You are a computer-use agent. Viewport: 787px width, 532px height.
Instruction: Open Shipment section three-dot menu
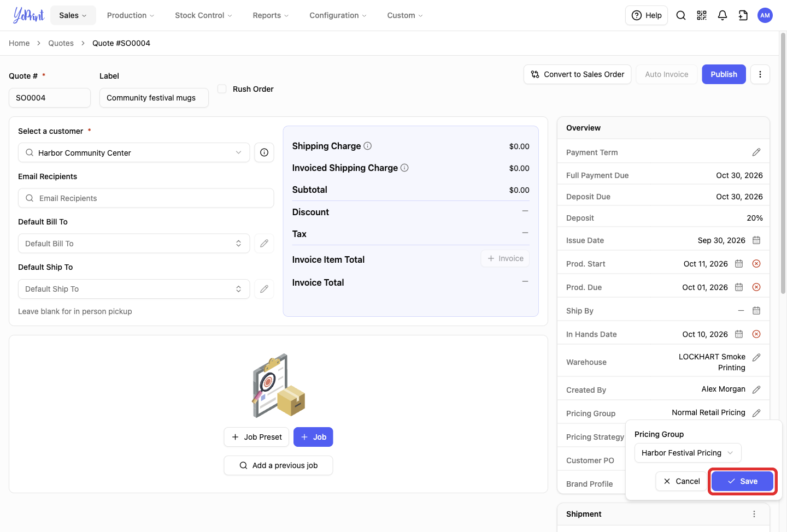pos(754,514)
